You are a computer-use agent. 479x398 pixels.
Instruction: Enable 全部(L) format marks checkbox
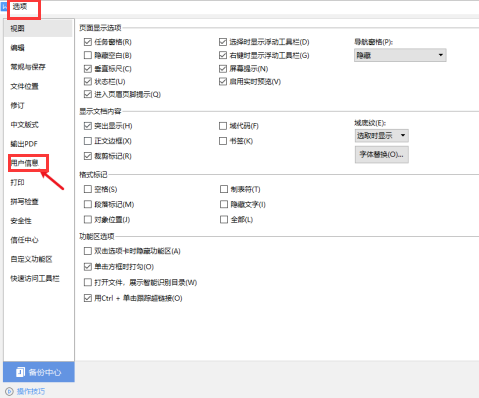[224, 220]
